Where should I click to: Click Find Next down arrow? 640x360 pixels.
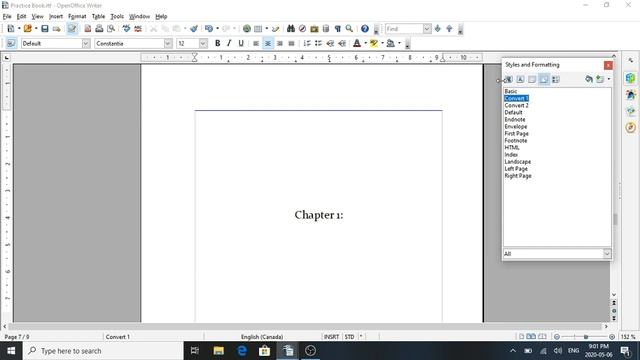438,29
